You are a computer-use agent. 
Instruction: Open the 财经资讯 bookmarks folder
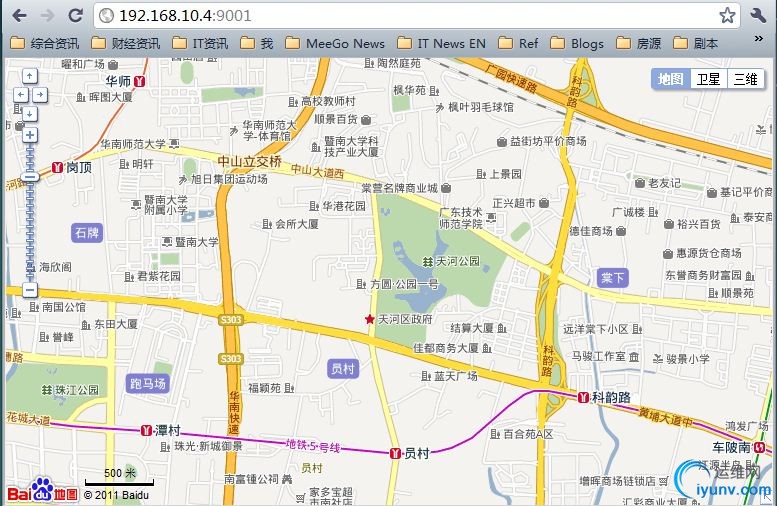pos(126,44)
